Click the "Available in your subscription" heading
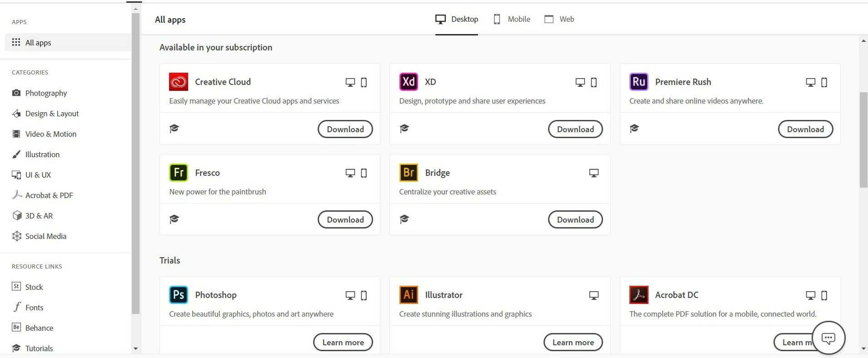Screen dimensions: 868x358 click(216, 47)
